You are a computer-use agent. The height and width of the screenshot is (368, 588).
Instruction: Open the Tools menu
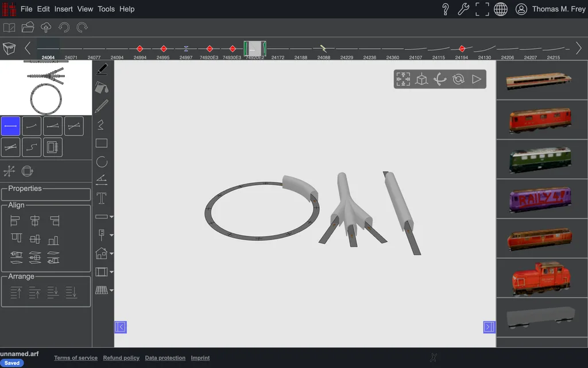pyautogui.click(x=106, y=9)
